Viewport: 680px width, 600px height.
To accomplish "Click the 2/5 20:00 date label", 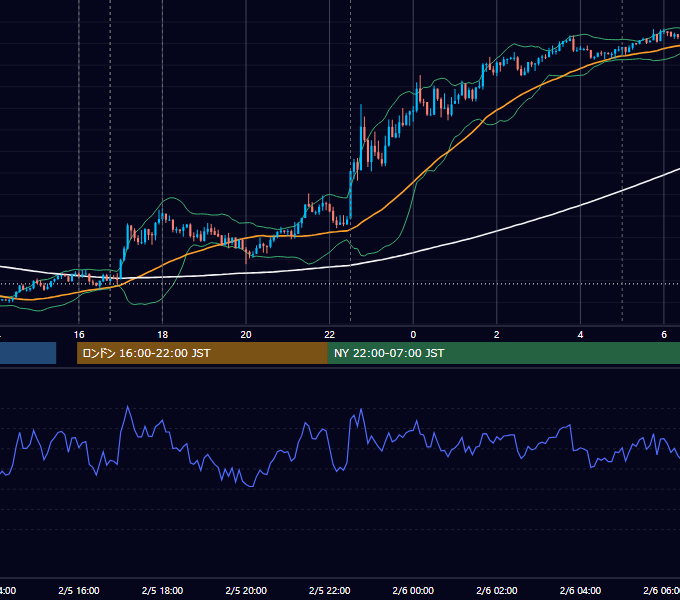I will pos(246,590).
